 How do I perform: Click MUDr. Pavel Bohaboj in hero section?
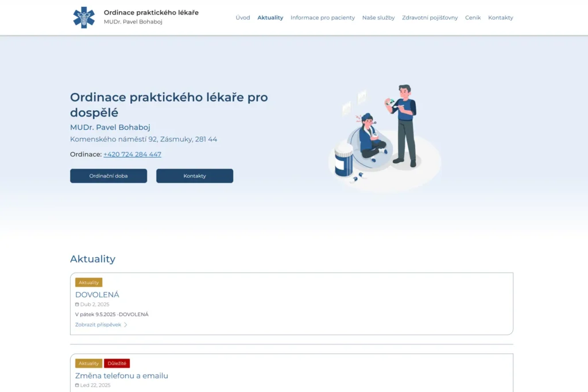[x=110, y=127]
